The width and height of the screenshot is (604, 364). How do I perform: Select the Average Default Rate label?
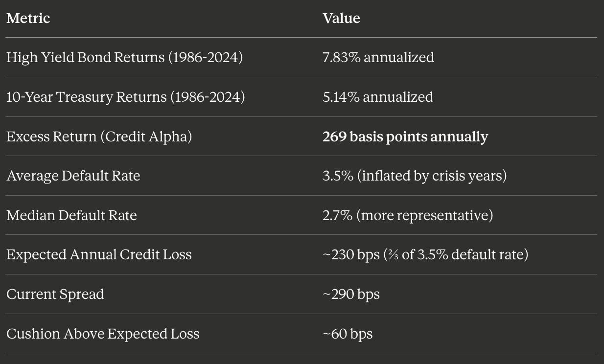[73, 176]
